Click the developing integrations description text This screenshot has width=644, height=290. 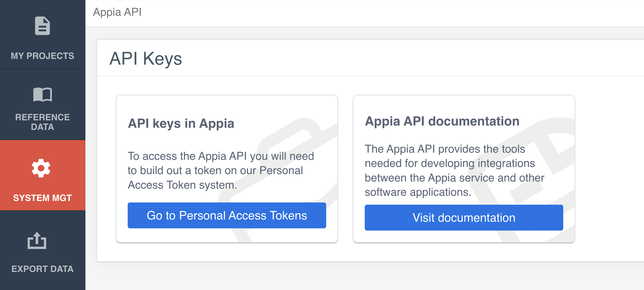[450, 163]
